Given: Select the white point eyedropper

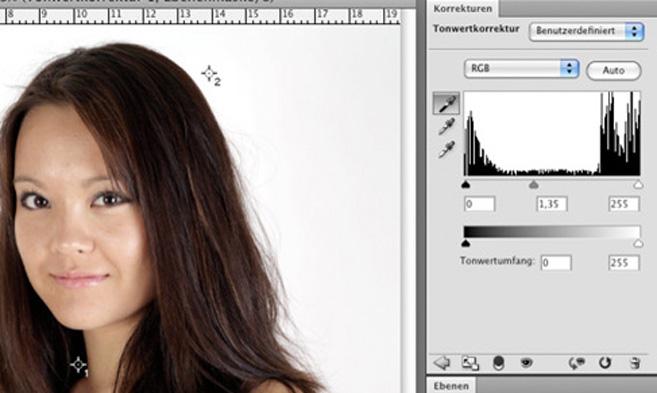Looking at the screenshot, I should coord(446,149).
